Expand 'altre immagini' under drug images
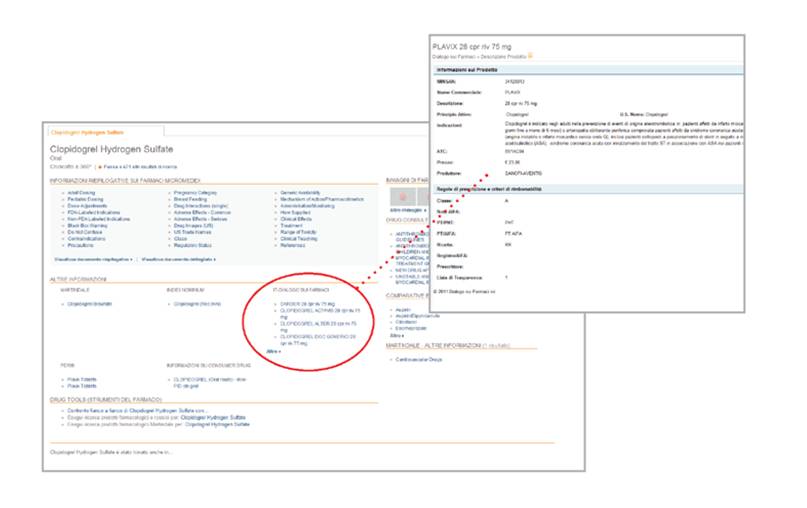The image size is (807, 508). [408, 211]
